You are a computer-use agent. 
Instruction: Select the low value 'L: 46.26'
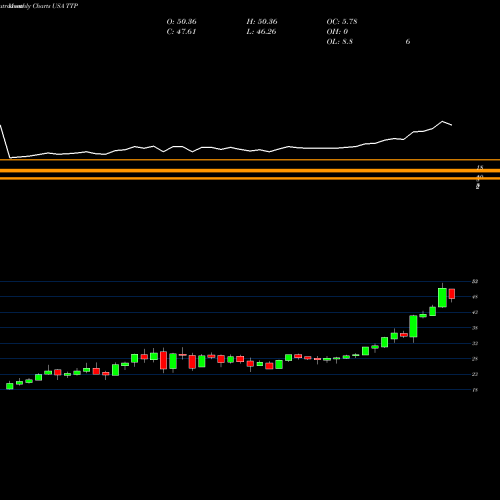(x=262, y=31)
